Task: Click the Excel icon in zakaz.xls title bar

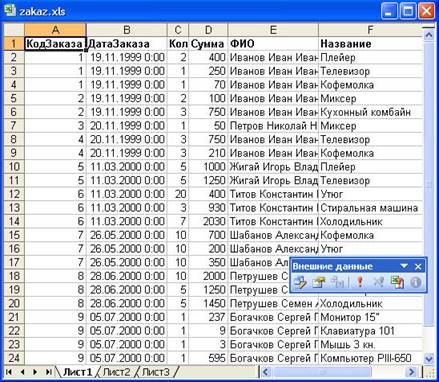Action: (x=10, y=11)
